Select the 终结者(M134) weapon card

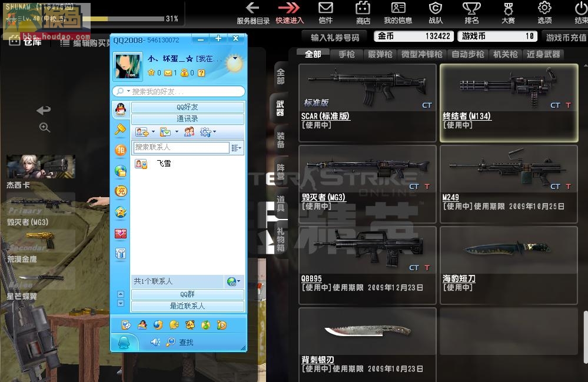pyautogui.click(x=509, y=103)
